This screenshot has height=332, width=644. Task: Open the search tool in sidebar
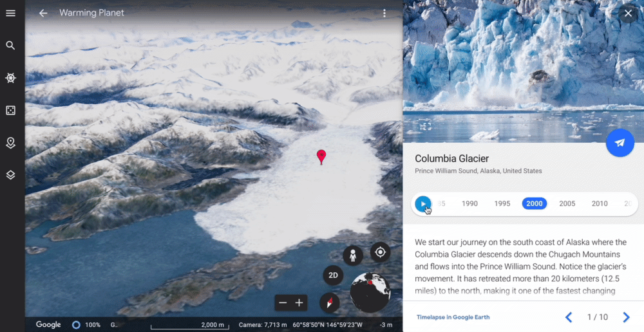pyautogui.click(x=11, y=45)
